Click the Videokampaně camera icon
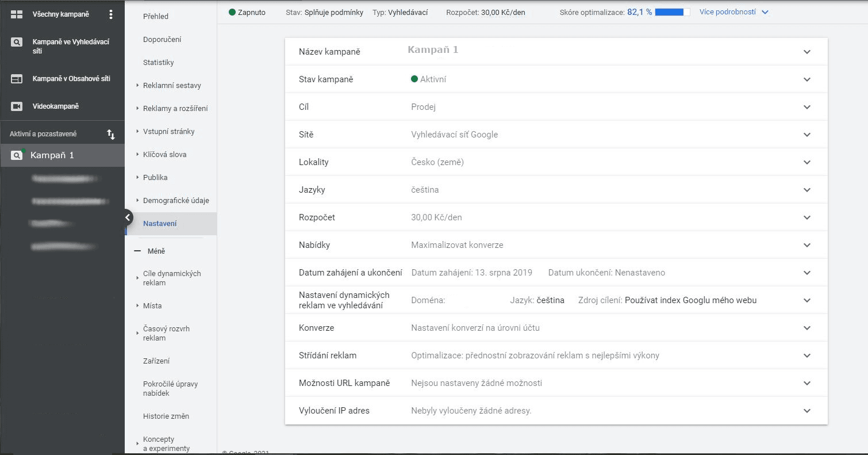868x455 pixels. coord(17,106)
